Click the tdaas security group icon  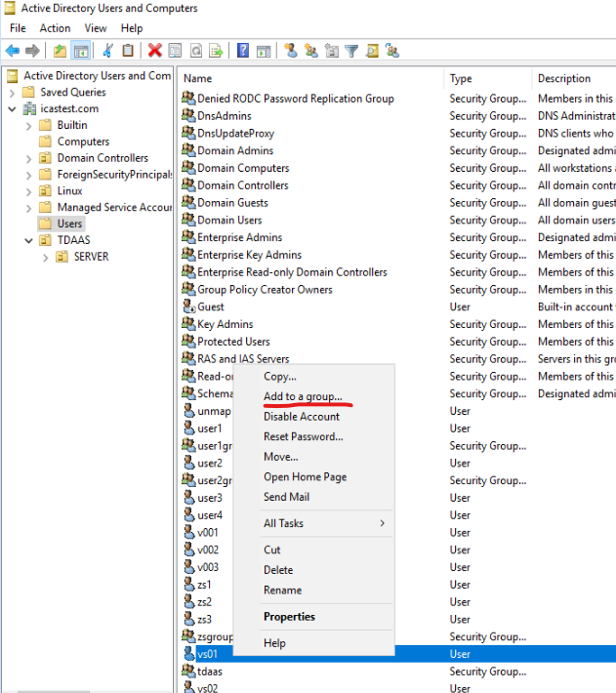coord(188,671)
